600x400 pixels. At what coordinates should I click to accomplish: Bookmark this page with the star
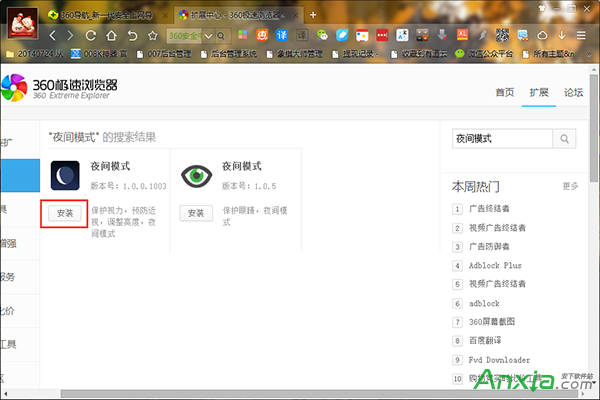click(x=153, y=36)
